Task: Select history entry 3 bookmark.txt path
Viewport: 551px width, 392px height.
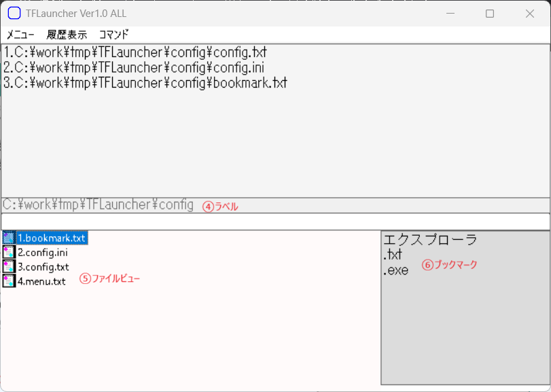Action: pyautogui.click(x=145, y=83)
